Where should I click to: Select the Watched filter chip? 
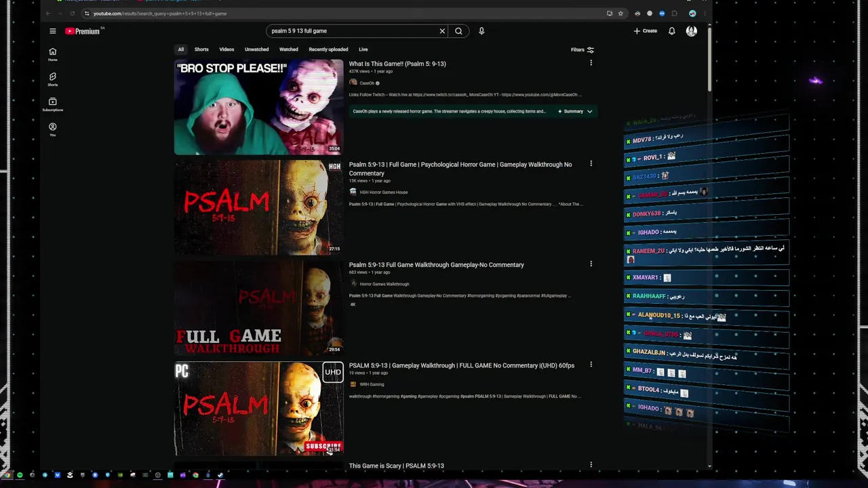288,49
